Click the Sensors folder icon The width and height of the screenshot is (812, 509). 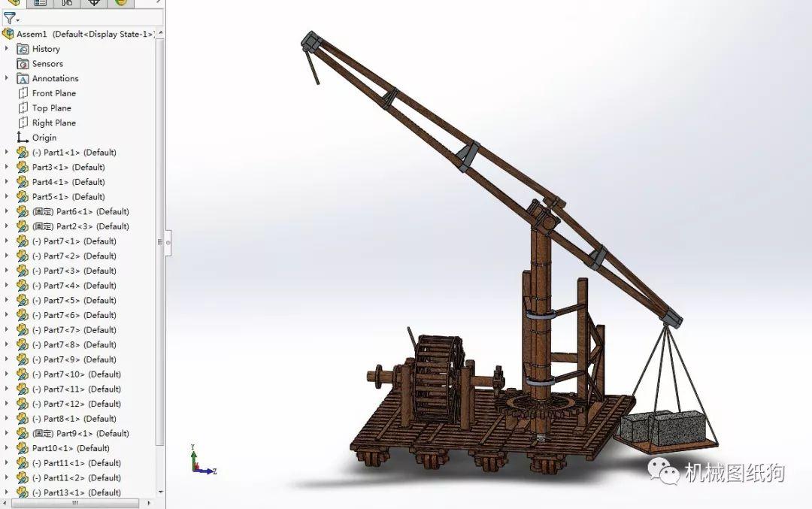23,63
